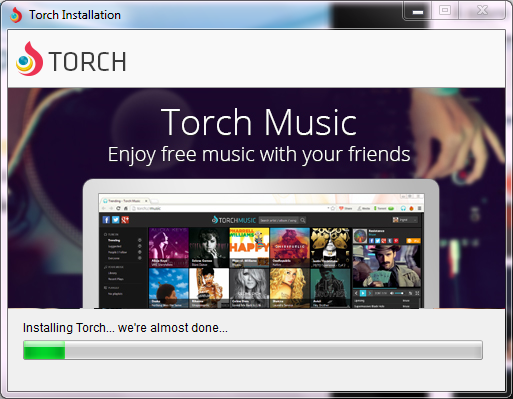Click 'Enjoy free music with your friends' text
The width and height of the screenshot is (513, 399).
point(259,155)
